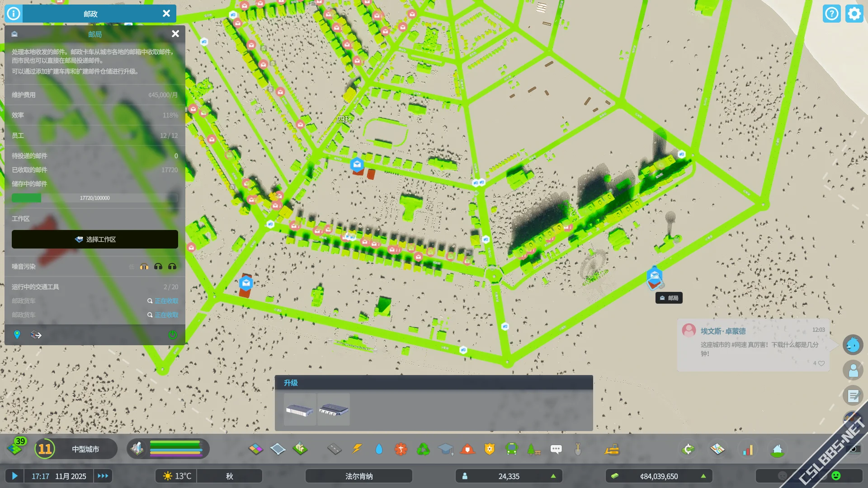The width and height of the screenshot is (868, 488).
Task: Click the info icon beside 邮政 title
Action: 14,14
